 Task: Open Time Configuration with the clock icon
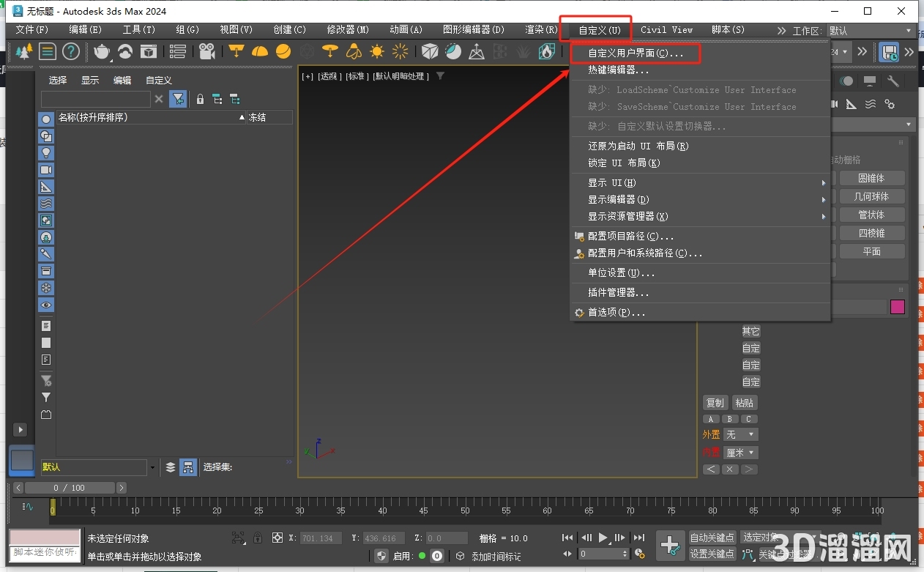(639, 554)
